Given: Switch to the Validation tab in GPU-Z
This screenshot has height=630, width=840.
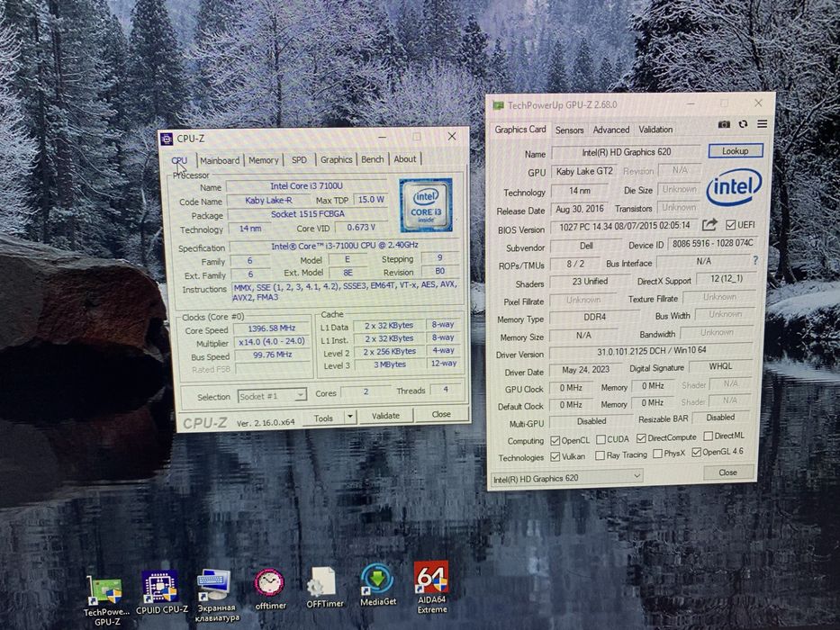Looking at the screenshot, I should (655, 129).
